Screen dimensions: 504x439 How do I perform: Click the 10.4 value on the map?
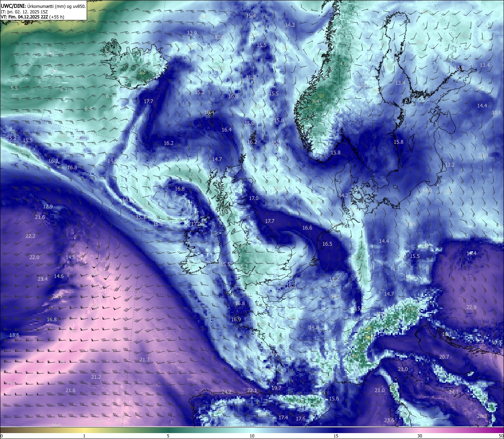pyautogui.click(x=209, y=112)
